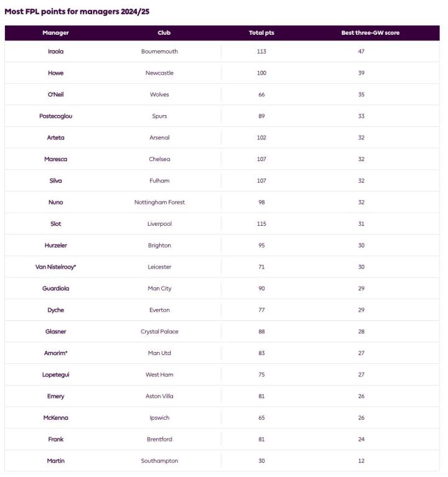Viewport: 448px width, 477px height.
Task: Click the Arteta manager cell
Action: click(x=55, y=138)
